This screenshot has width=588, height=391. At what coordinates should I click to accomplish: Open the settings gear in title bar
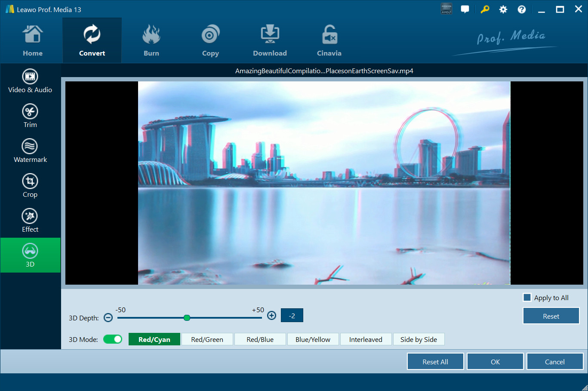click(503, 9)
